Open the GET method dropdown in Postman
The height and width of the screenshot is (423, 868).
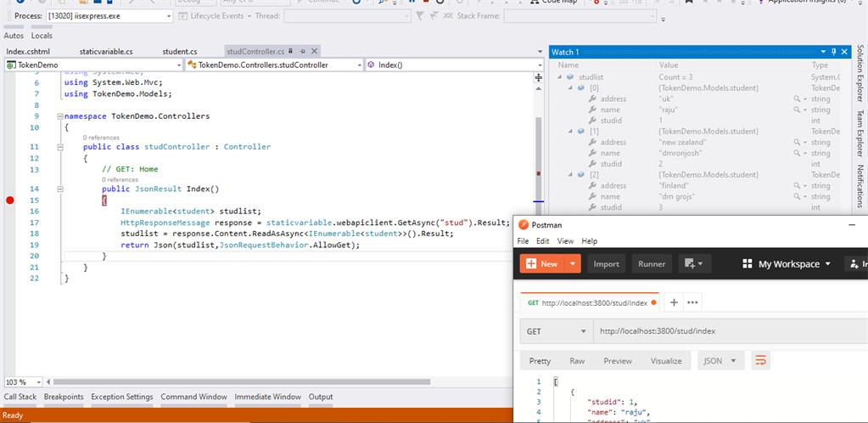pyautogui.click(x=557, y=331)
